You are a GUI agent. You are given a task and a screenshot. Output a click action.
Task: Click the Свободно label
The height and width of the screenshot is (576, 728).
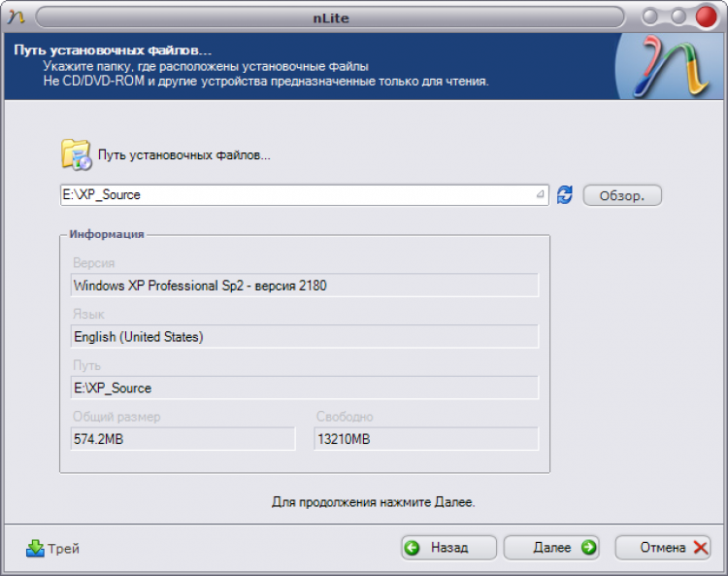click(x=345, y=417)
